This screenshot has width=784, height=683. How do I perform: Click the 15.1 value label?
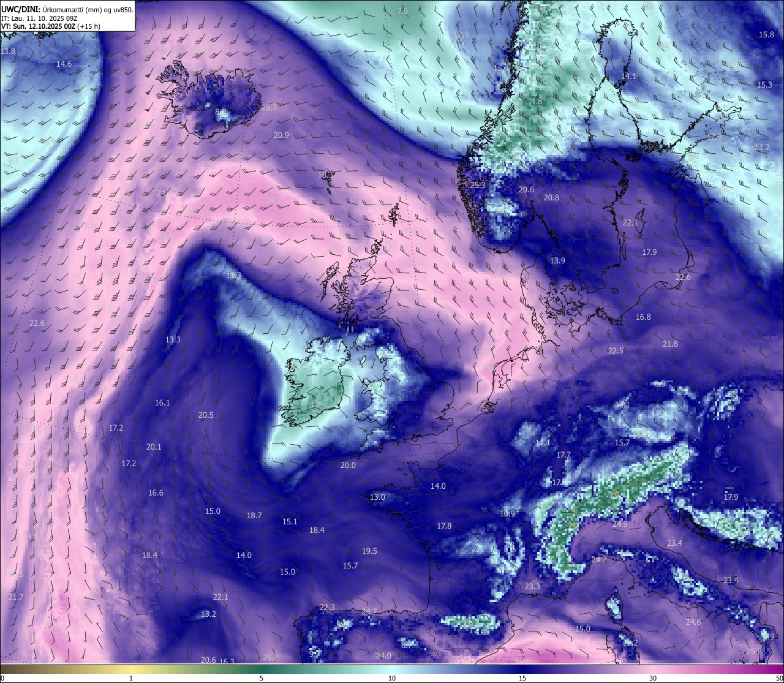(290, 522)
